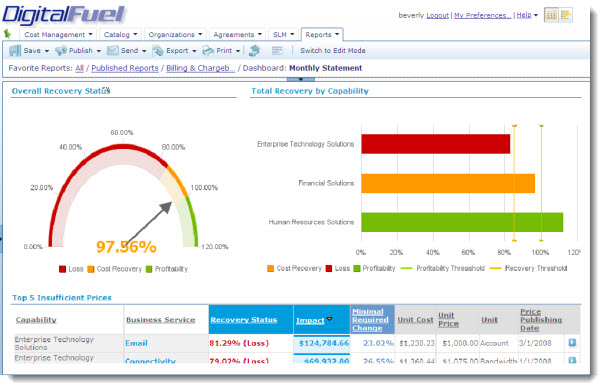
Task: Click the green Profitability gauge legend swatch
Action: [149, 269]
